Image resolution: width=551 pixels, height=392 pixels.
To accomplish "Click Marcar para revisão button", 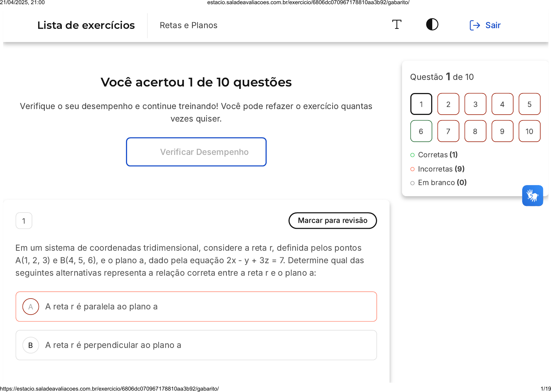I will pyautogui.click(x=333, y=220).
